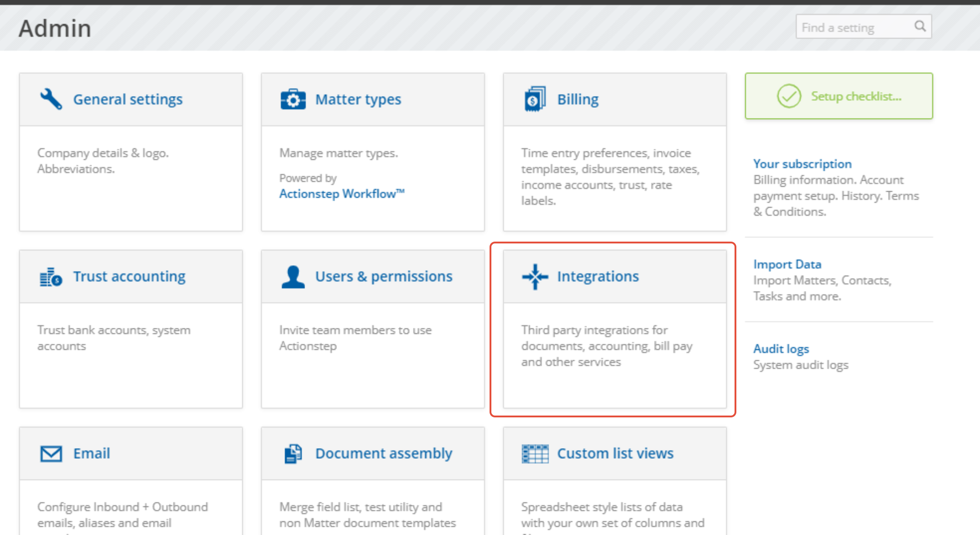This screenshot has height=535, width=980.
Task: Click the Billing invoice icon
Action: pyautogui.click(x=535, y=99)
